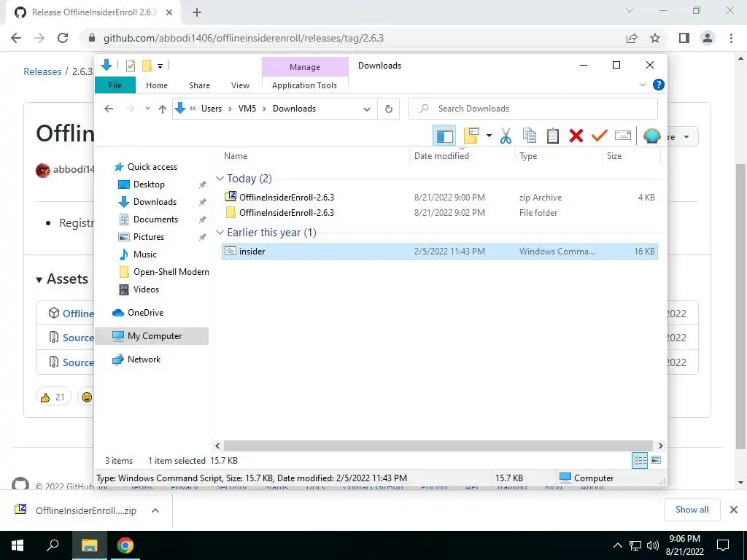Click Users in the address breadcrumb
This screenshot has width=747, height=560.
coord(212,109)
